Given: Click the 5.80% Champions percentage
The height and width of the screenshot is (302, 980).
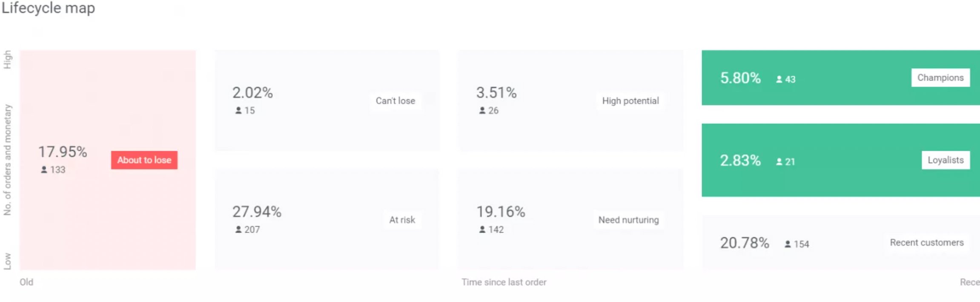Looking at the screenshot, I should 740,78.
